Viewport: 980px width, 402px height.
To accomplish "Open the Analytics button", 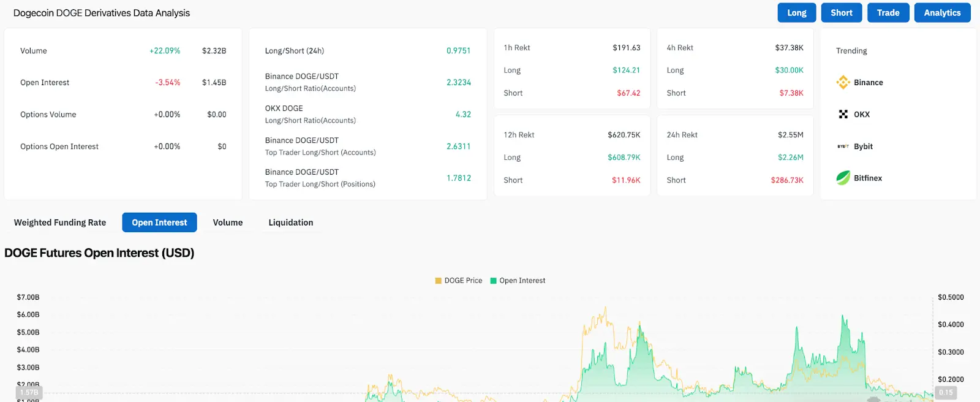I will point(942,13).
